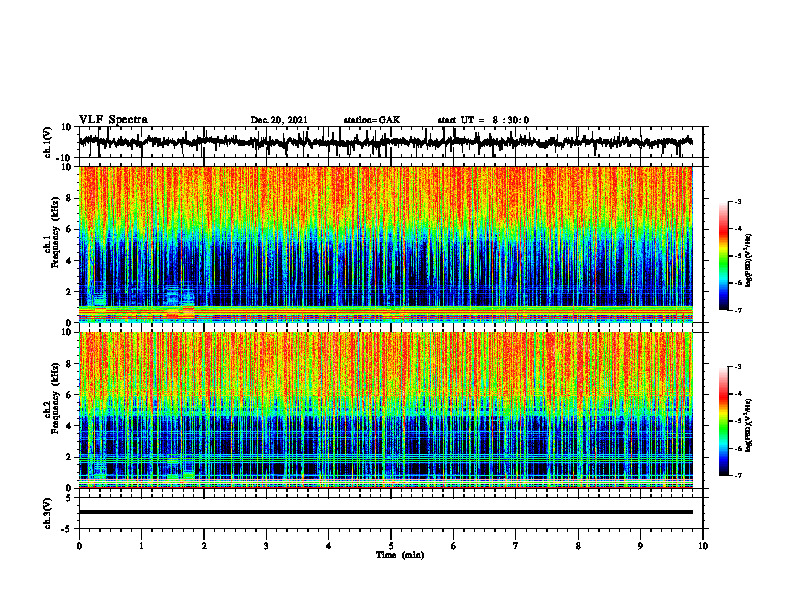Click time axis tick label "0"
The height and width of the screenshot is (612, 792).
point(79,546)
